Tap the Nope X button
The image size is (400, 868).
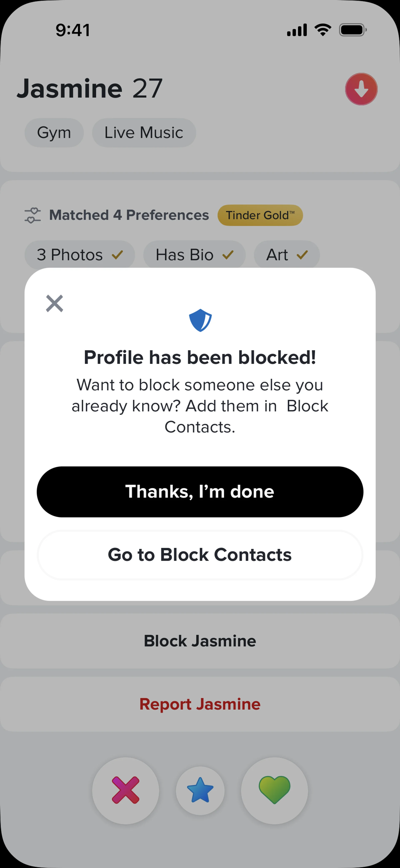[x=126, y=790]
